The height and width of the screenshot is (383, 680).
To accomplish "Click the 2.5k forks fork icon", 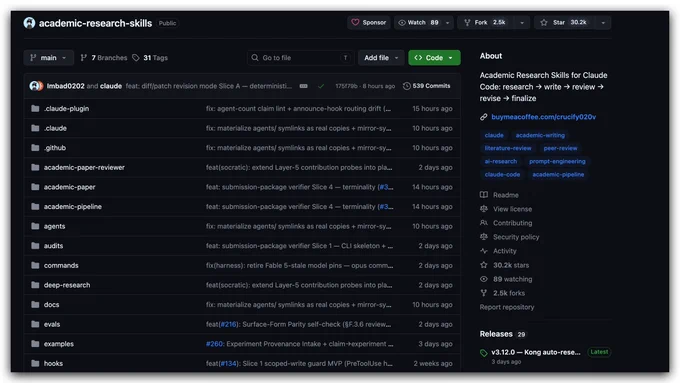I will click(484, 293).
